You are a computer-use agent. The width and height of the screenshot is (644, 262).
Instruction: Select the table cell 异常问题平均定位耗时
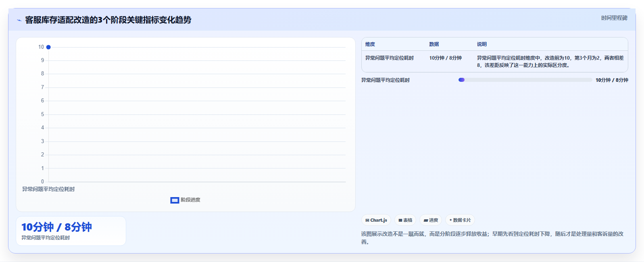click(x=390, y=58)
